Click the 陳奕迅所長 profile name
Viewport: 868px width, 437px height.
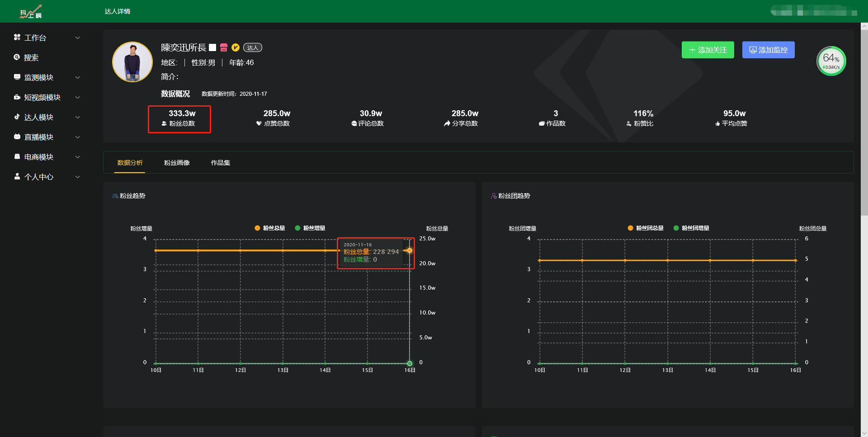pyautogui.click(x=184, y=47)
